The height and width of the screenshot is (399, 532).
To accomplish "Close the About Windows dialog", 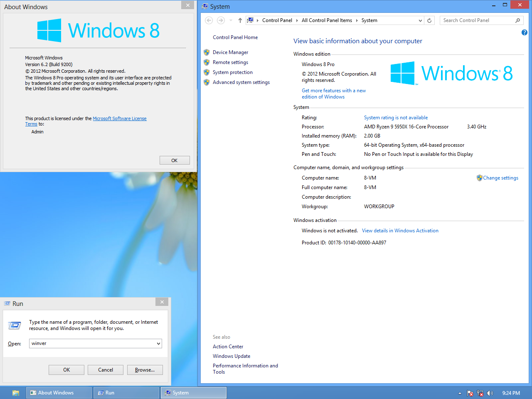I will pyautogui.click(x=187, y=5).
